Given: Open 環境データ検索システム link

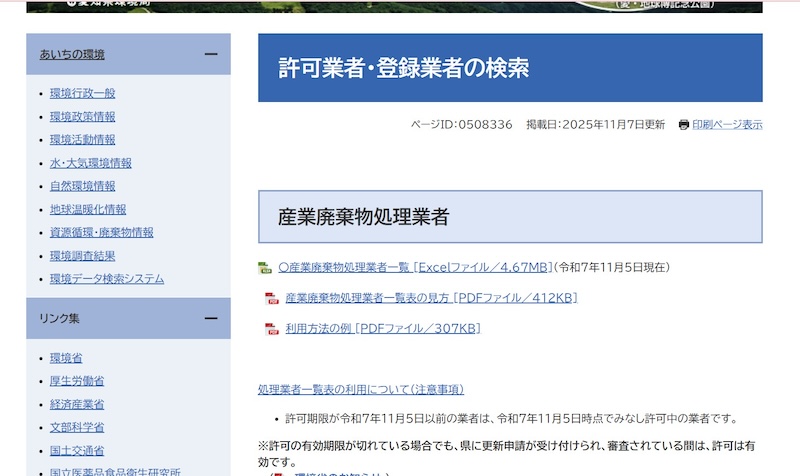Looking at the screenshot, I should pos(107,279).
